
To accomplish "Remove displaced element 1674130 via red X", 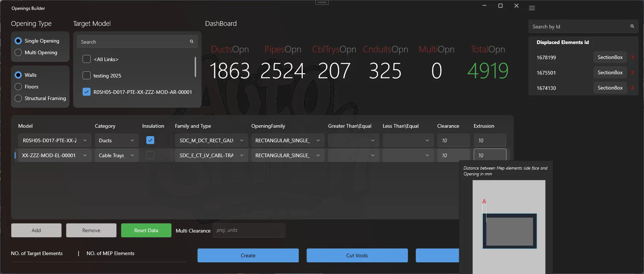I will click(633, 88).
